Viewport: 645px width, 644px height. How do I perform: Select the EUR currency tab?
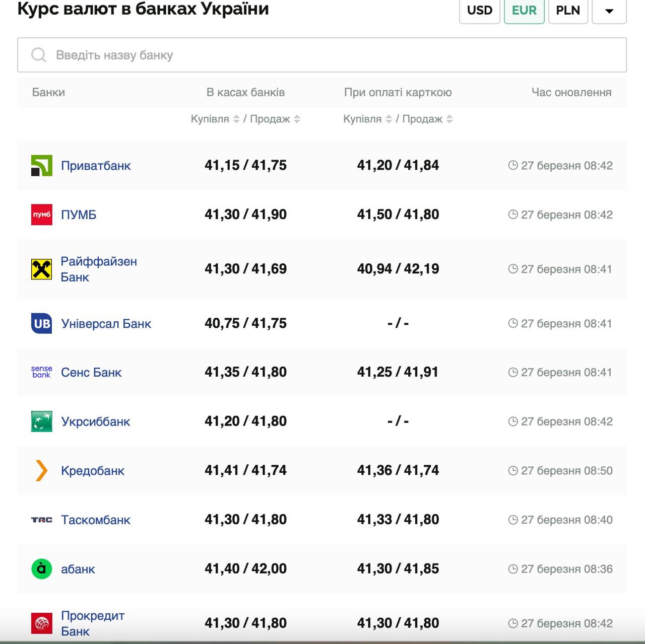524,11
